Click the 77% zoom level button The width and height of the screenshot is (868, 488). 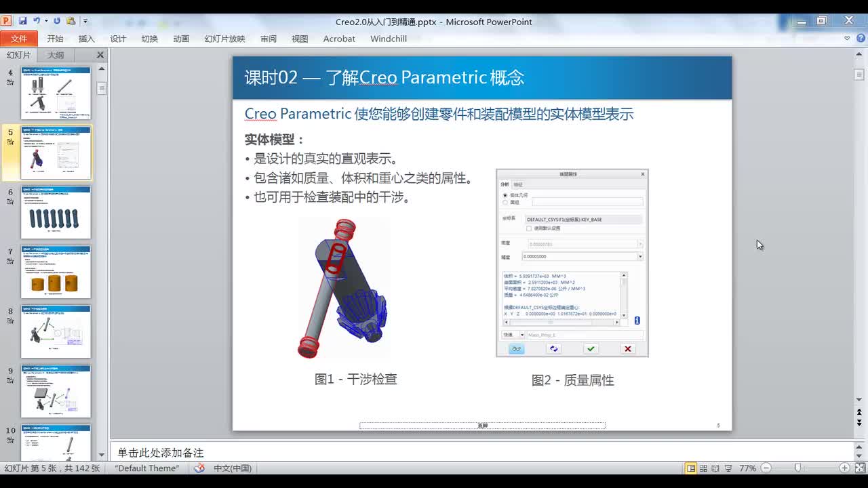(748, 468)
